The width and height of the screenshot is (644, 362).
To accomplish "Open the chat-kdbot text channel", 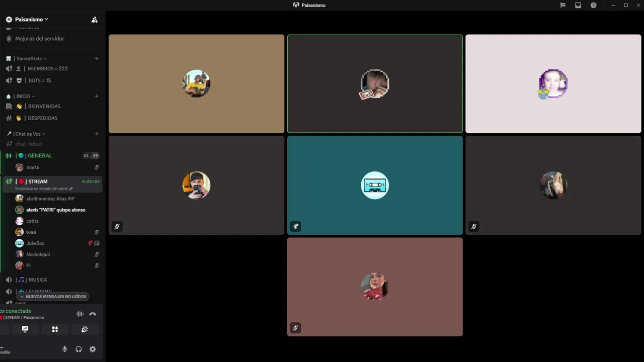I will pos(29,144).
